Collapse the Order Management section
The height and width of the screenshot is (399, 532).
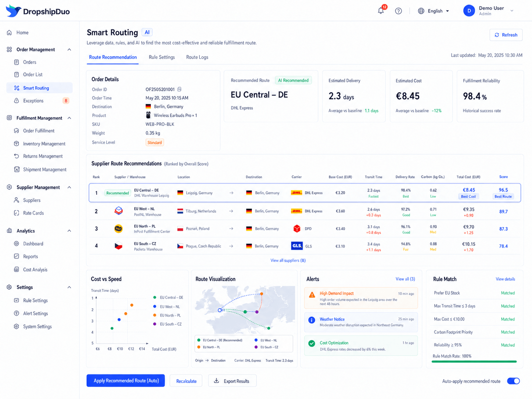(x=69, y=50)
